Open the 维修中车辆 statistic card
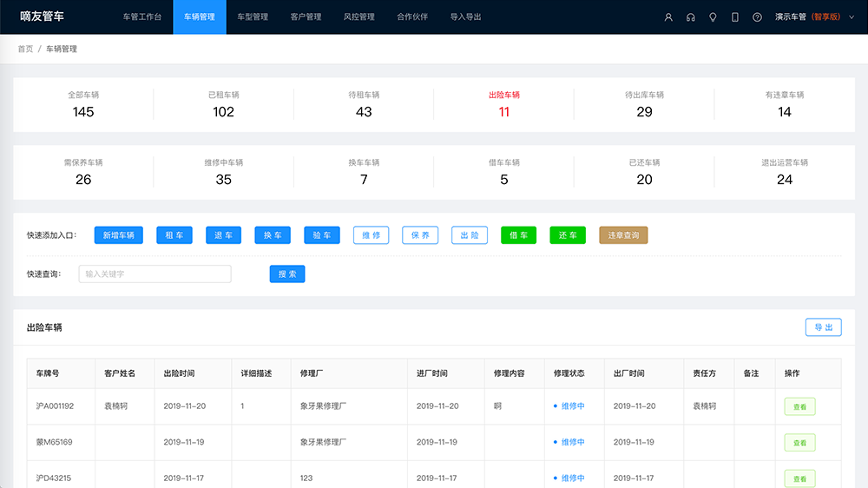 click(x=223, y=172)
